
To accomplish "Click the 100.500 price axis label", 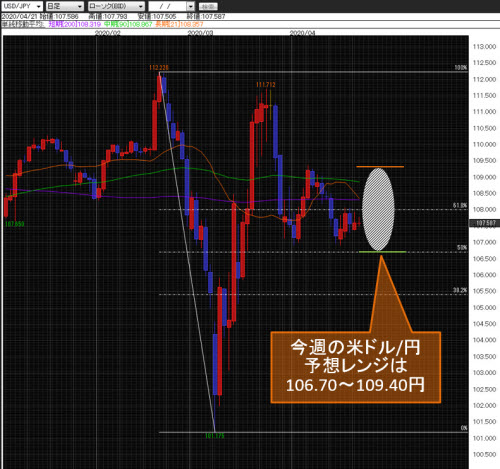I will pyautogui.click(x=484, y=454).
